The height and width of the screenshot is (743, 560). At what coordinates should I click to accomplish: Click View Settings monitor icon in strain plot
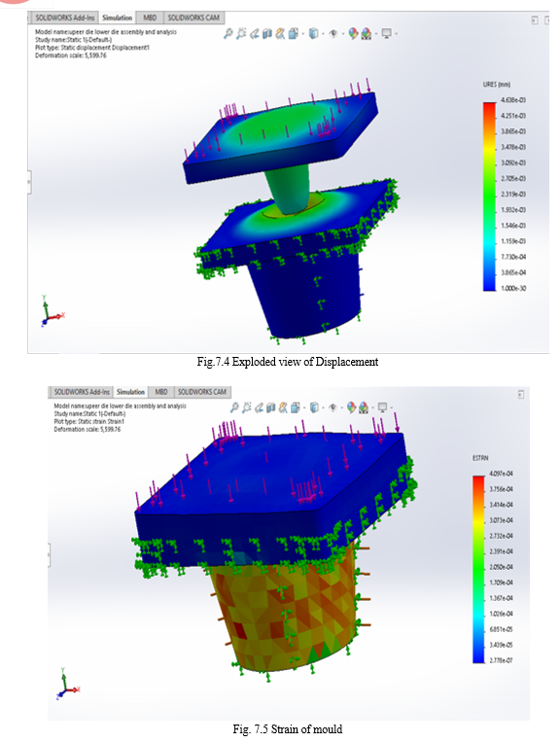pos(383,407)
